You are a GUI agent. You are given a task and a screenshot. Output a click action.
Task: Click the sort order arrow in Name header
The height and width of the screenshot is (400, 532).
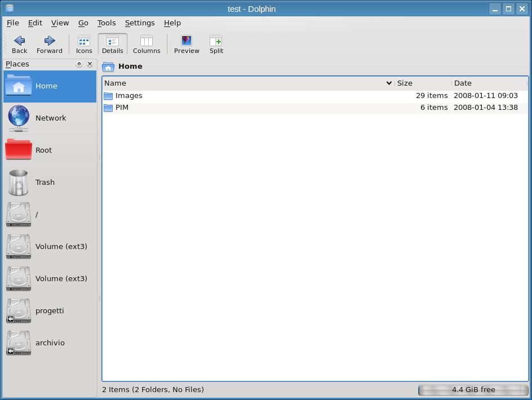389,83
